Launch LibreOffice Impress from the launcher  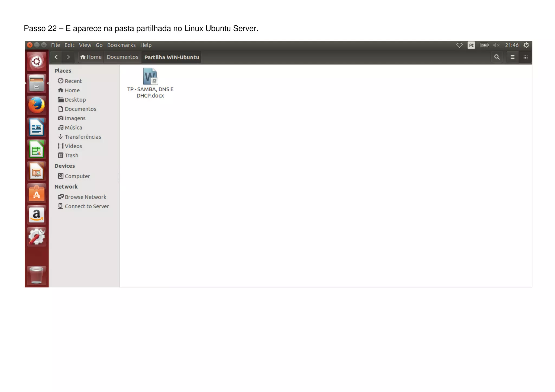(37, 171)
